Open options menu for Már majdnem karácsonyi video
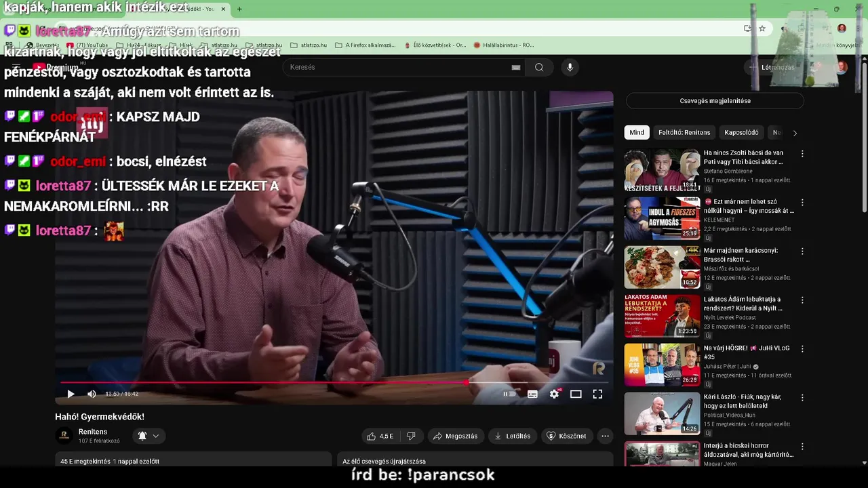The height and width of the screenshot is (488, 868). (x=802, y=251)
